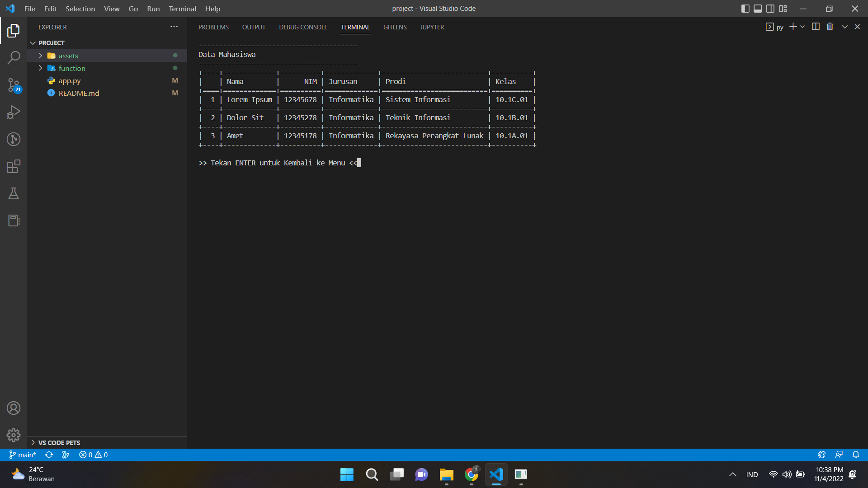Screen dimensions: 868x488
Task: Split the terminal pane
Action: pyautogui.click(x=816, y=27)
